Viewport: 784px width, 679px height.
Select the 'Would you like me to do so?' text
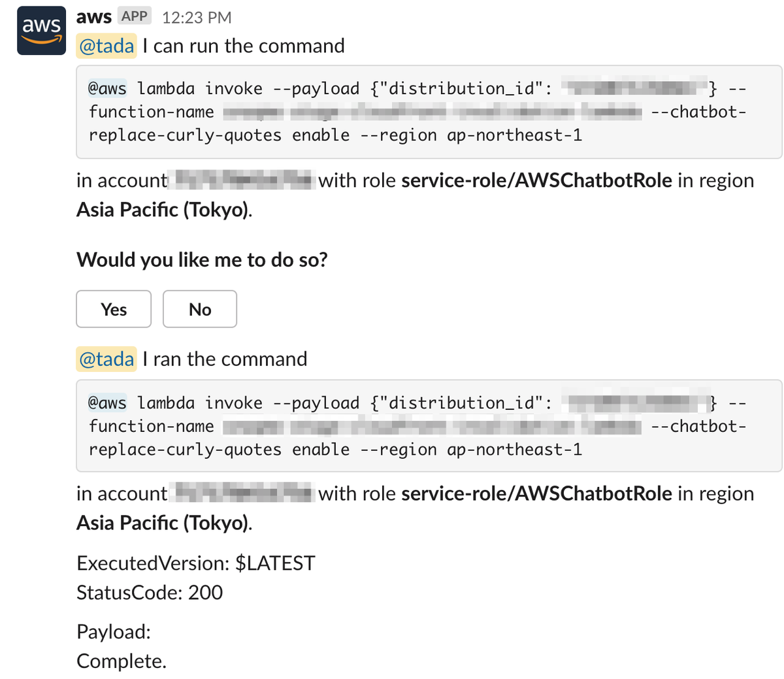[x=202, y=260]
